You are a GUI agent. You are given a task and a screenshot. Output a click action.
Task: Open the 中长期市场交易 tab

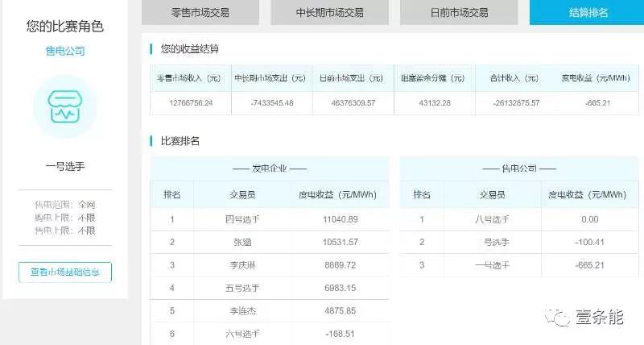coord(329,13)
